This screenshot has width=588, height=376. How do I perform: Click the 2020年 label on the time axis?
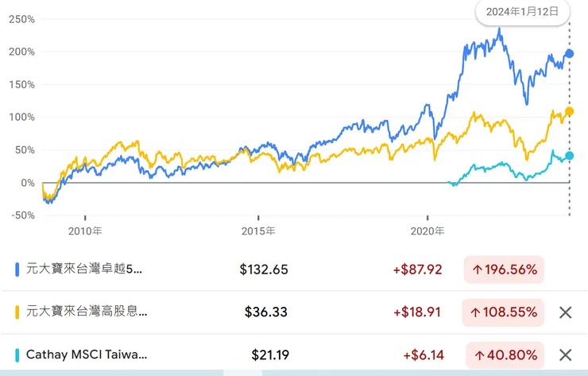point(428,231)
